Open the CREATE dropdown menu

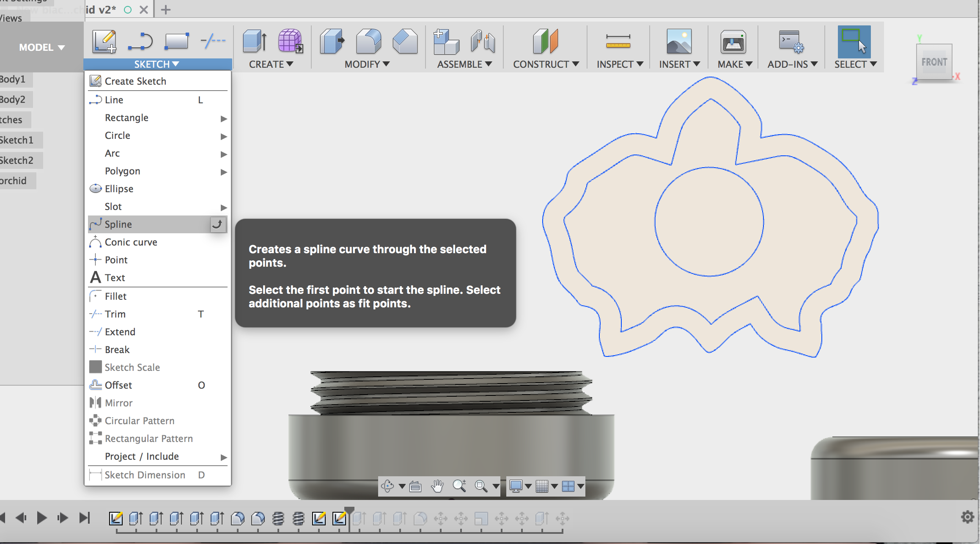pos(271,64)
